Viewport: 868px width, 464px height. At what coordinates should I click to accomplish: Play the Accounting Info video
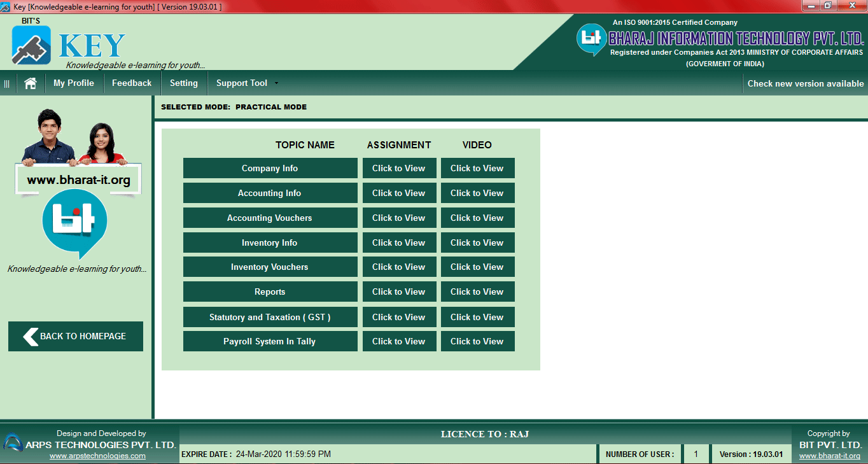pos(478,193)
